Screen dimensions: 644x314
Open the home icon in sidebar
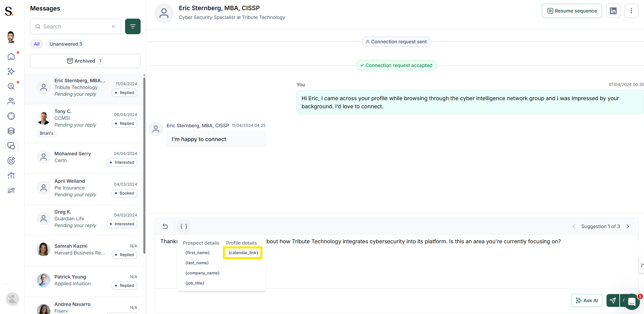[x=11, y=57]
